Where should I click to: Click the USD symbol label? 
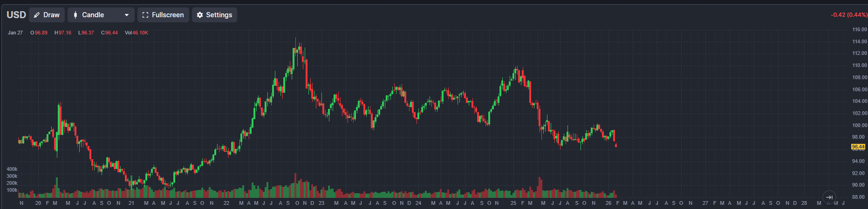[16, 15]
